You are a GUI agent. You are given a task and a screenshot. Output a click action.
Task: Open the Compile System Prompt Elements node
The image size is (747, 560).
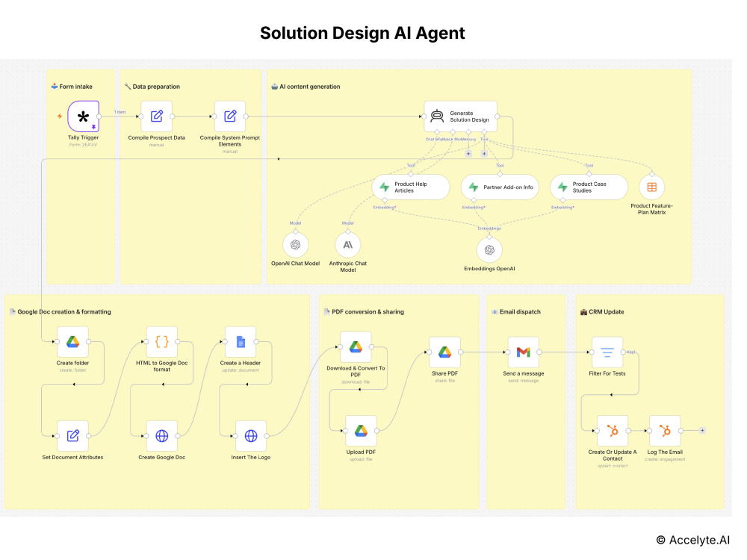230,116
